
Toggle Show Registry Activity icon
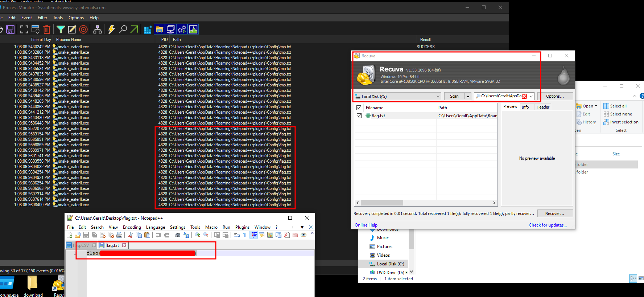(148, 29)
